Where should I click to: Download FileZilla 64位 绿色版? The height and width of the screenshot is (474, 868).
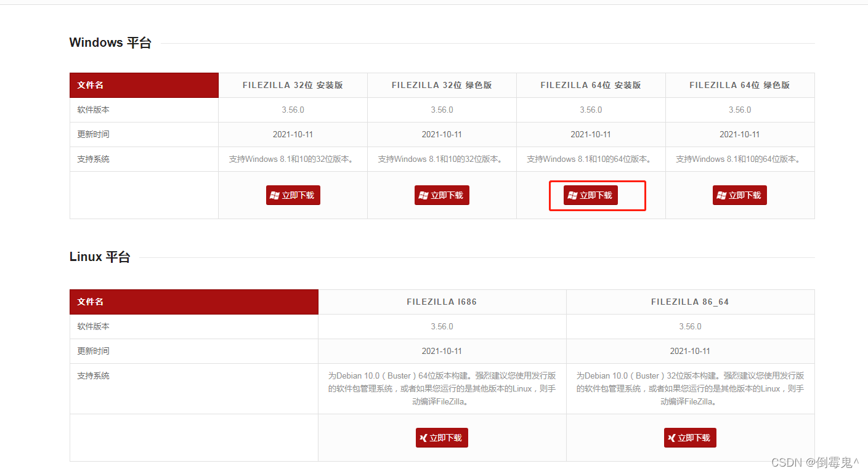click(x=740, y=195)
